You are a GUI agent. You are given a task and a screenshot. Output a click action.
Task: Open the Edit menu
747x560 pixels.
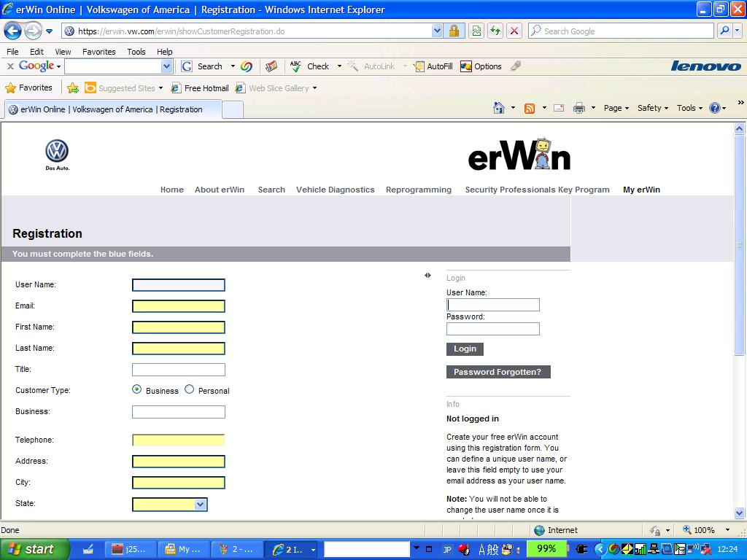pos(36,52)
